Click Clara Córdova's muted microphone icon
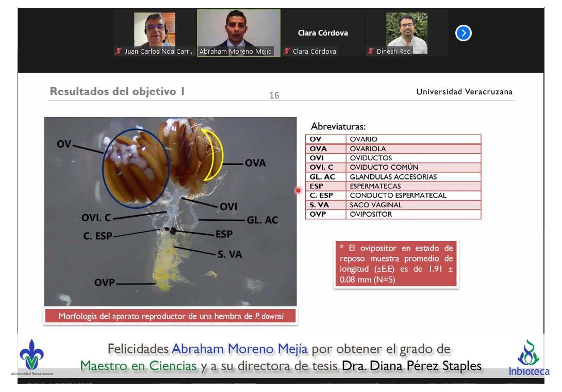The image size is (562, 392). click(x=287, y=52)
